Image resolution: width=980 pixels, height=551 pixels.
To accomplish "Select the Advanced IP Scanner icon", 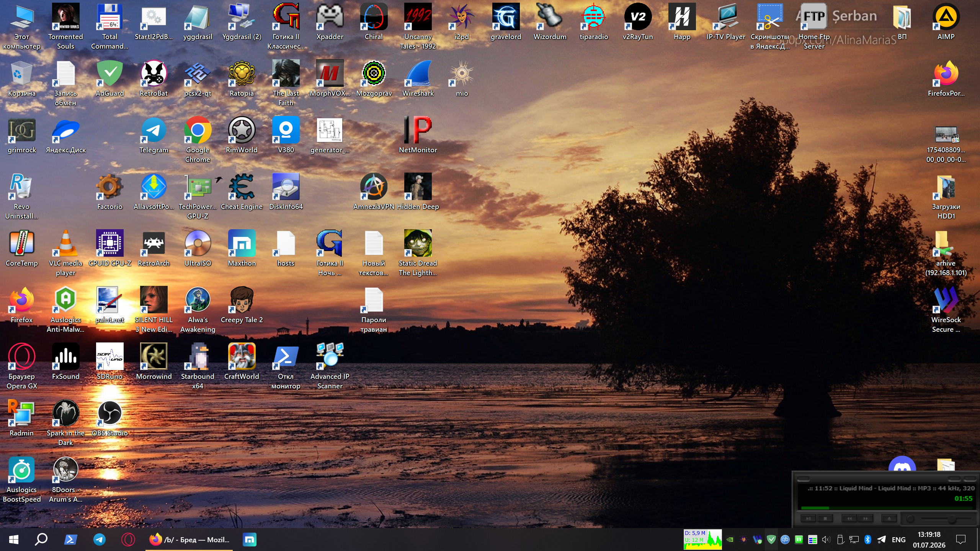I will coord(330,367).
